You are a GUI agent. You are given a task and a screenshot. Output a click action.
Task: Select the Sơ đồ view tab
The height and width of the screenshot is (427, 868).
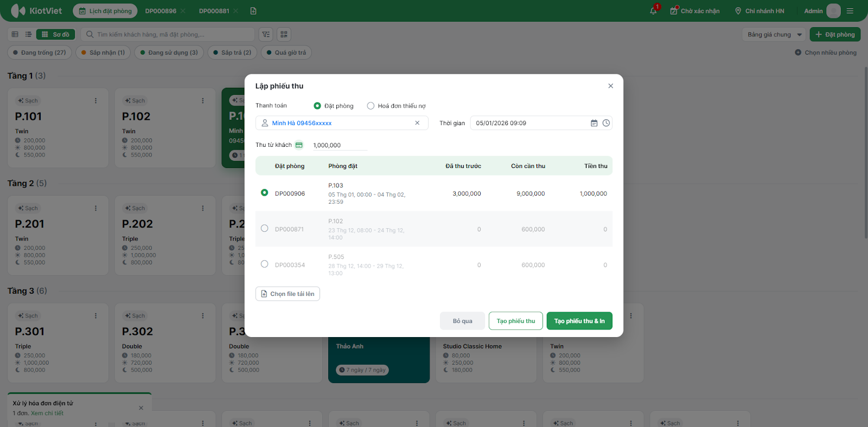click(x=56, y=34)
